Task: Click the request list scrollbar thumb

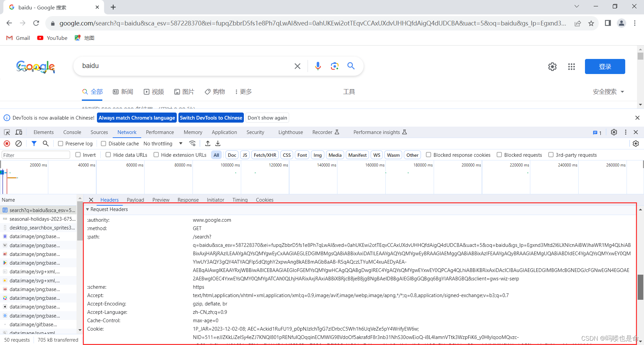Action: tap(80, 221)
